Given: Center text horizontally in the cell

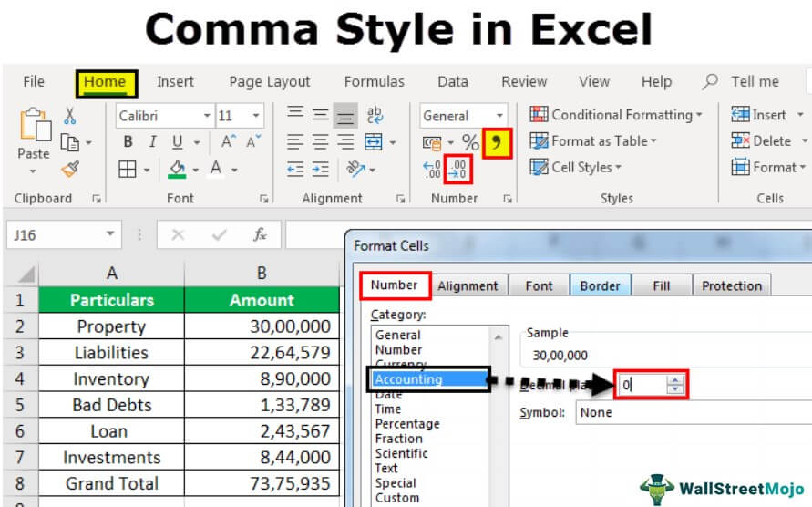Looking at the screenshot, I should coord(320,141).
